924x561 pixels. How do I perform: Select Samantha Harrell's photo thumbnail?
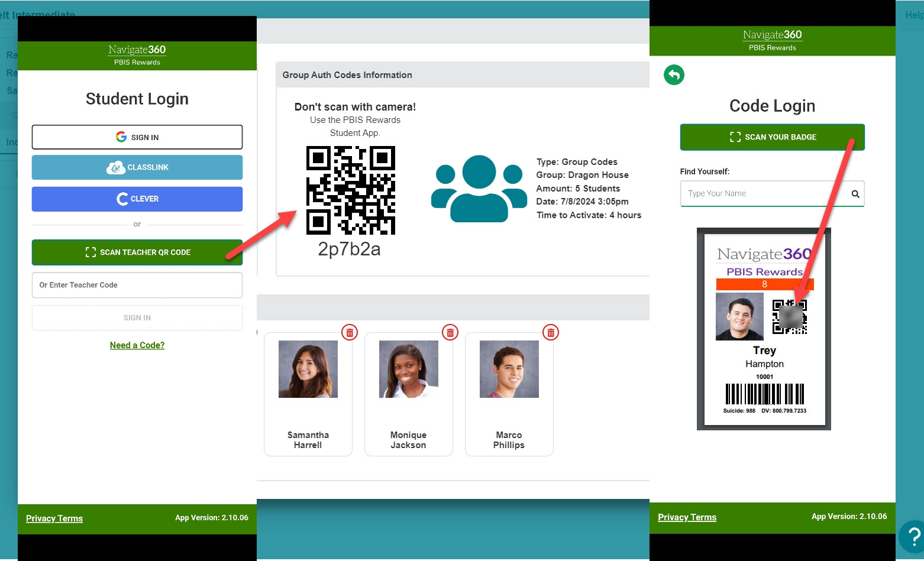click(308, 369)
